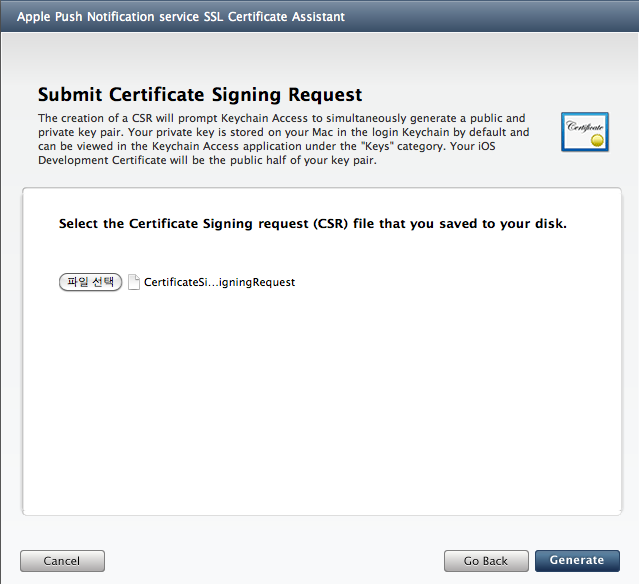Click the Generate button
This screenshot has width=639, height=584.
pyautogui.click(x=577, y=561)
